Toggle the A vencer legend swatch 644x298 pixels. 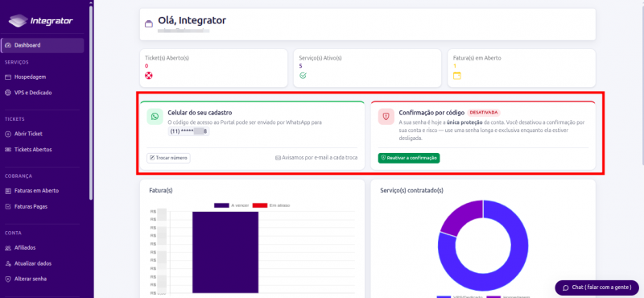pos(221,205)
